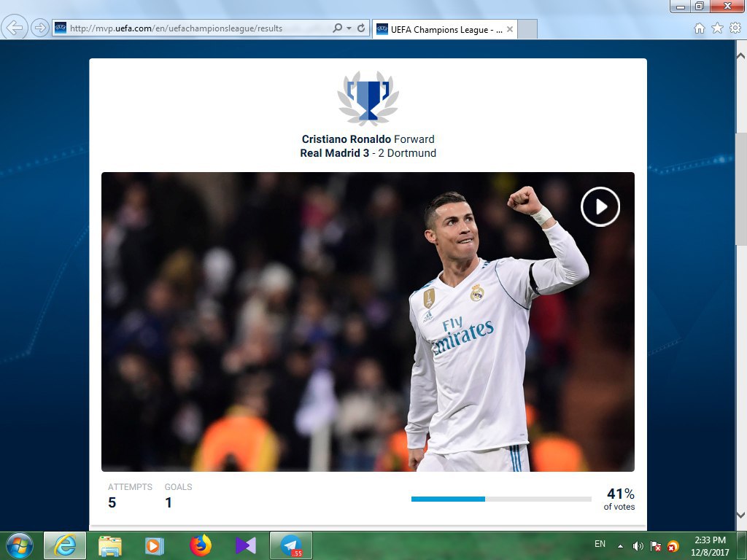747x560 pixels.
Task: Go forward with the browser forward arrow
Action: click(40, 28)
